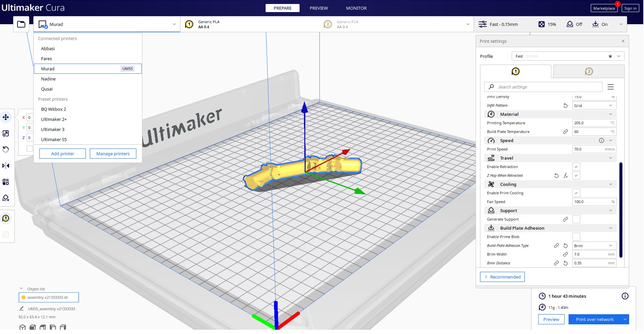Select the Rotate tool
Viewport: 644px width, 334px height.
(x=6, y=149)
